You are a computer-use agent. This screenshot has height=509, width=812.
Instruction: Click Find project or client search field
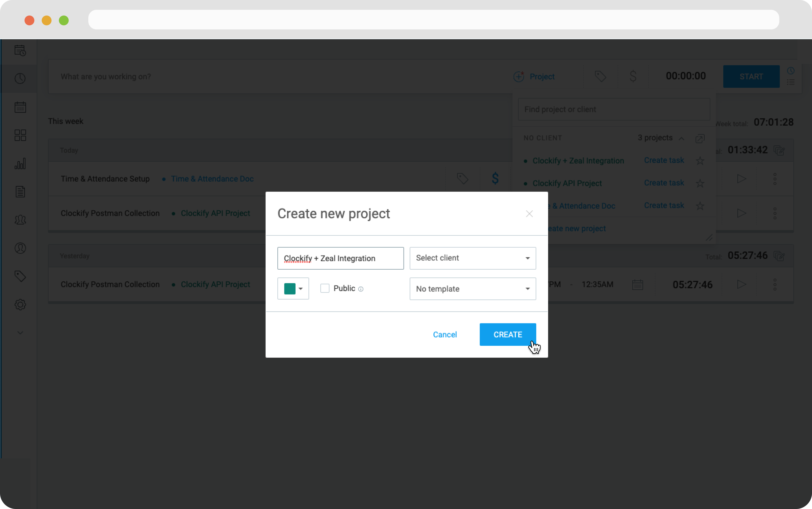point(614,109)
